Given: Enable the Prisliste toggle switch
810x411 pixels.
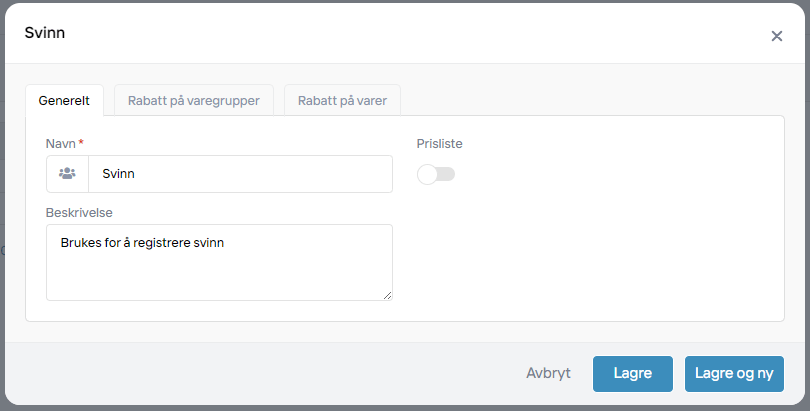Looking at the screenshot, I should (x=436, y=175).
